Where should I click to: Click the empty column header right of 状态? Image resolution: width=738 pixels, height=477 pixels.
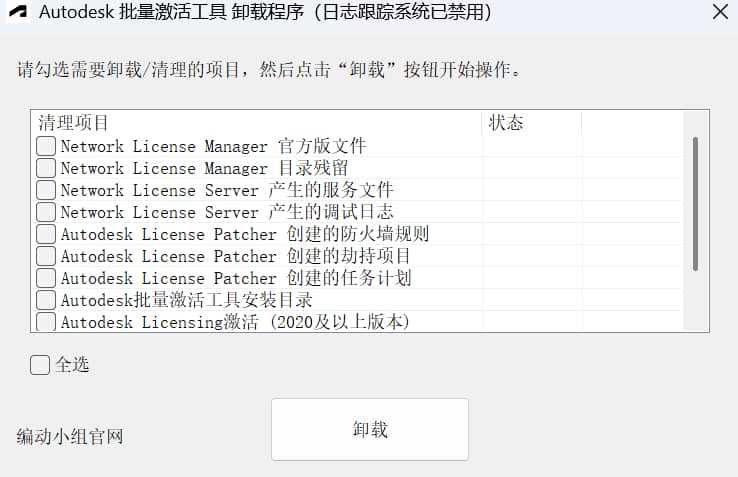[x=630, y=123]
